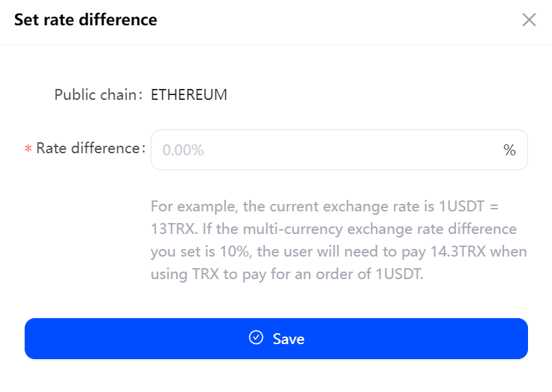Click the Set rate difference title
This screenshot has width=552, height=392.
[x=86, y=20]
